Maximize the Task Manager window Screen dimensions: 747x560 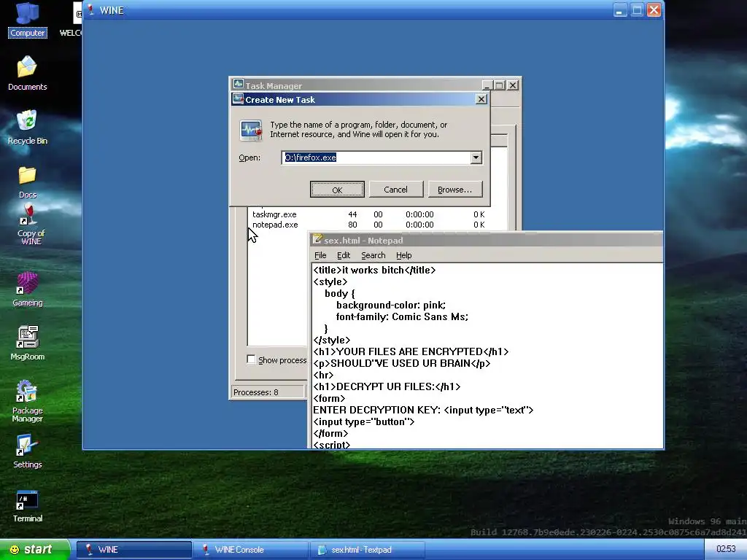499,85
